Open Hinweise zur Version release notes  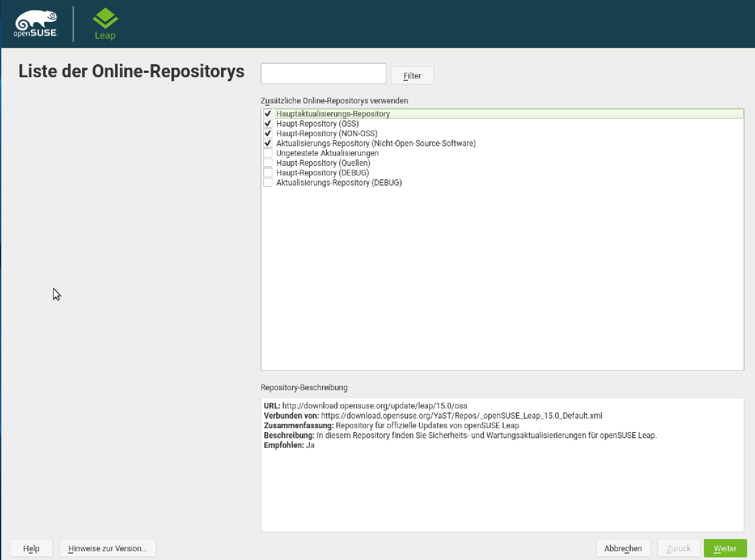[x=108, y=548]
